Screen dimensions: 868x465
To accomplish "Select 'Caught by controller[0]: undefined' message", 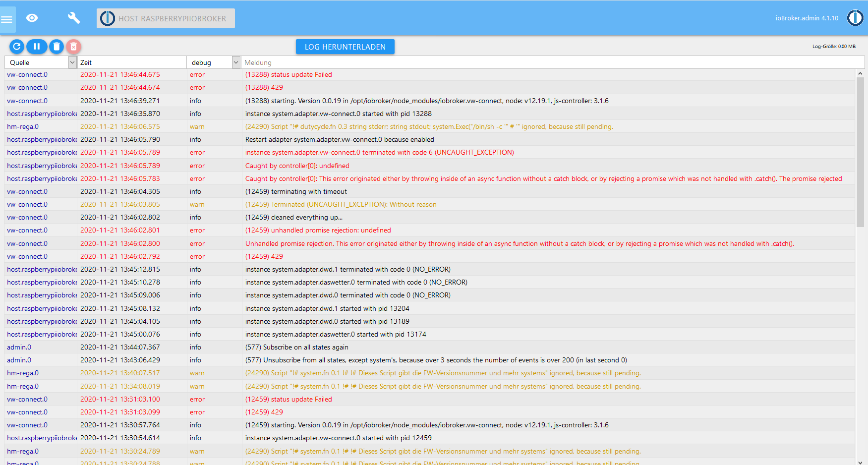I will tap(297, 166).
